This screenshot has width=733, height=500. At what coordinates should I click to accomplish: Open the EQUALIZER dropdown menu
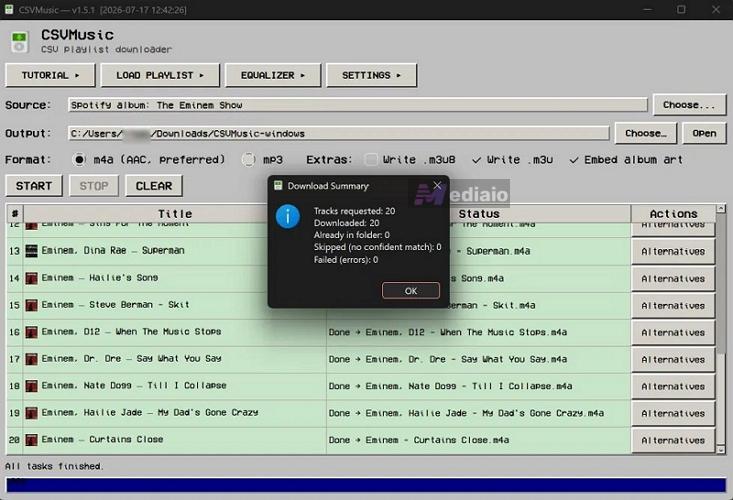point(273,75)
